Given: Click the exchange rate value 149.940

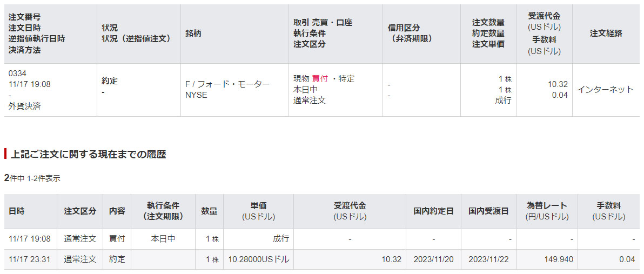Looking at the screenshot, I should [x=560, y=259].
